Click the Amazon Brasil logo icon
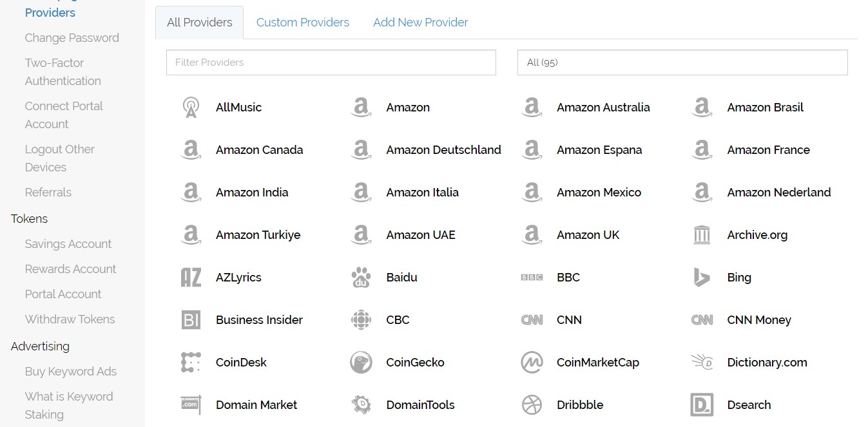The image size is (868, 427). [x=702, y=108]
